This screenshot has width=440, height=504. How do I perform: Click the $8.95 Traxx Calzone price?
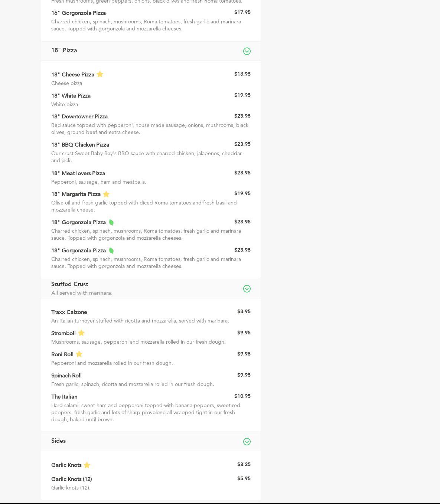[244, 312]
